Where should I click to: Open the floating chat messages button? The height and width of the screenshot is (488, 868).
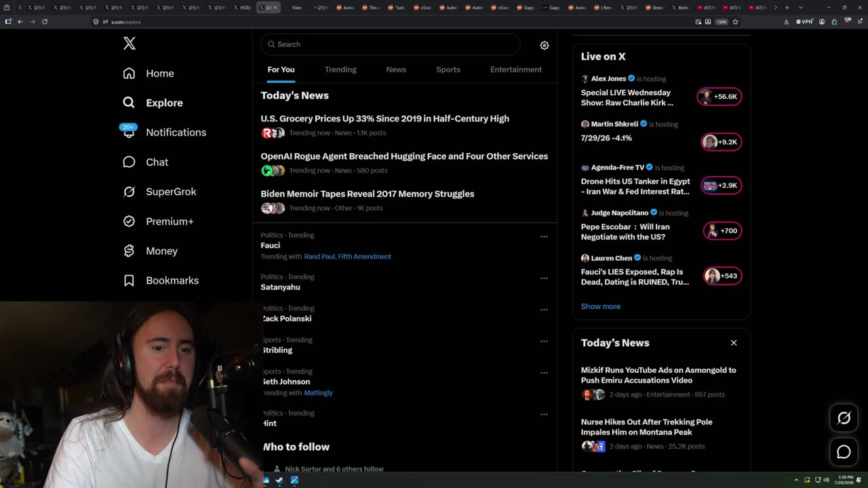844,452
